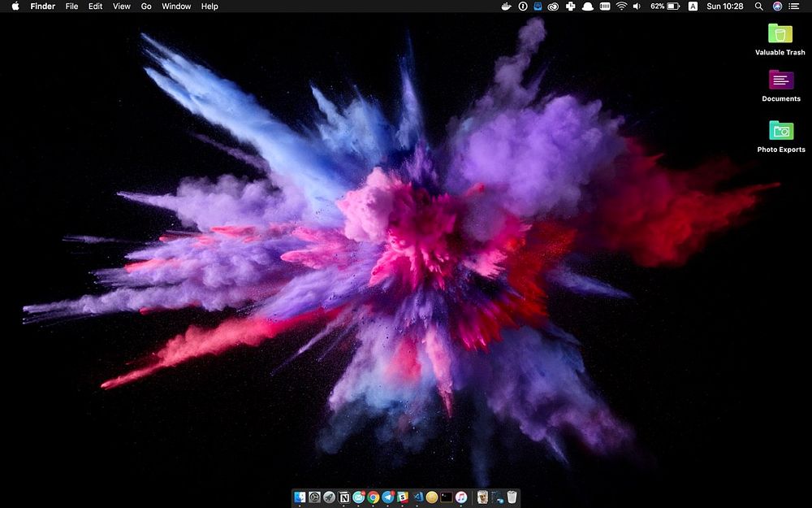Open the Trash in the Dock

coord(512,497)
